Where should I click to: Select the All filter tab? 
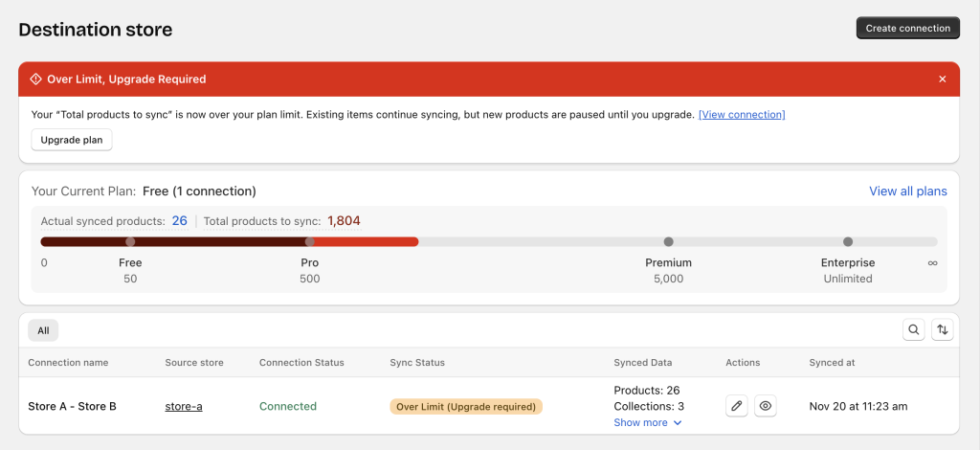tap(43, 330)
